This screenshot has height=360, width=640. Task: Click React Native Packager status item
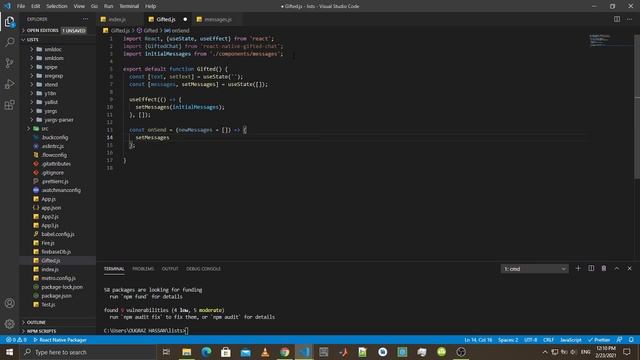(60, 340)
